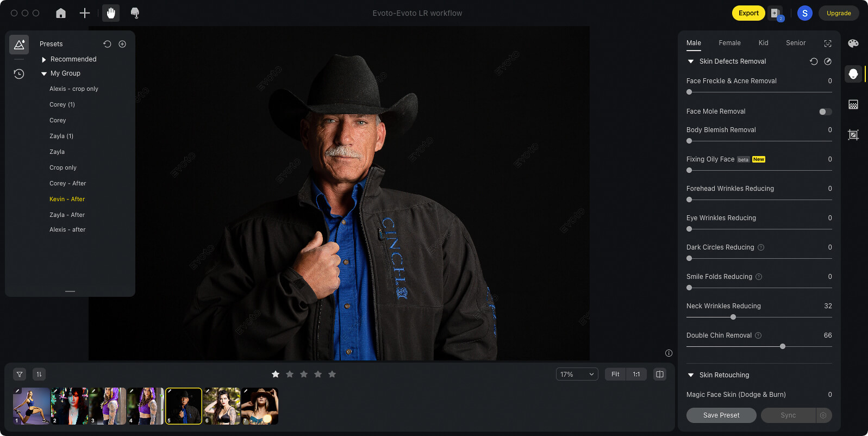Open the color adjustments palette icon
868x436 pixels.
tap(853, 43)
